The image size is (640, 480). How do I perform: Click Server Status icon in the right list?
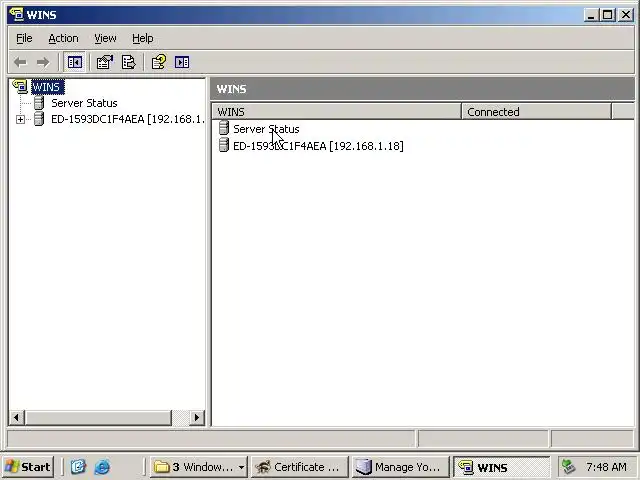[x=224, y=128]
